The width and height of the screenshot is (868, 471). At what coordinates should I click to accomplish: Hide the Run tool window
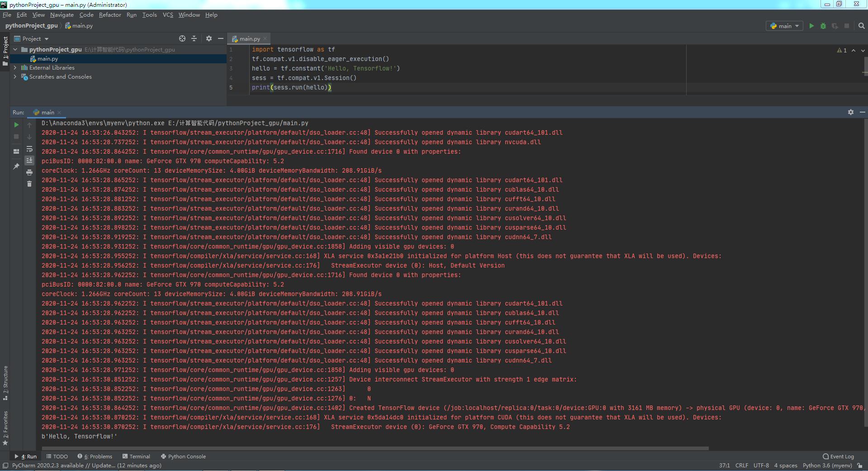[x=862, y=112]
